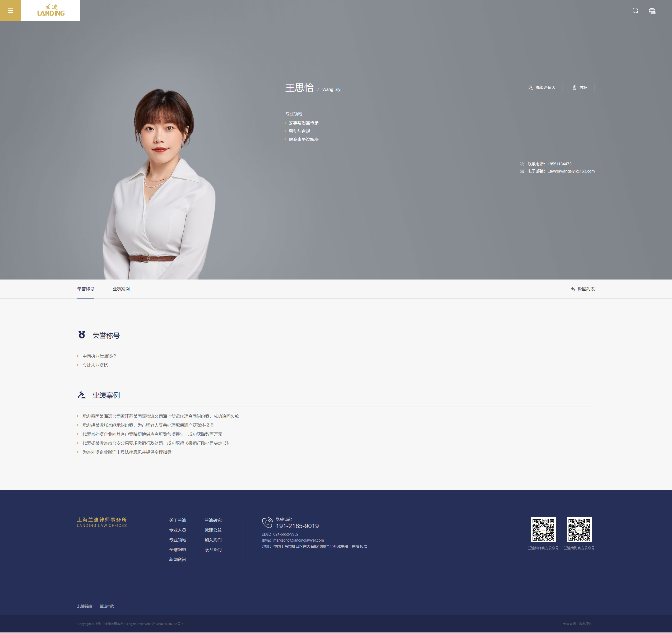This screenshot has width=672, height=633.
Task: Click the 苏州 location badge
Action: tap(580, 87)
